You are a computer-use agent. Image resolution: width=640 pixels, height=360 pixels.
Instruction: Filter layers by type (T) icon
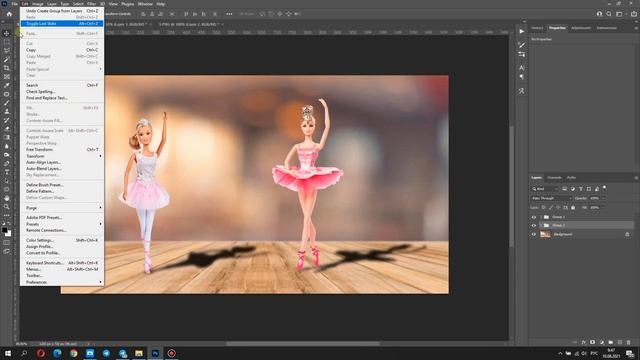click(x=581, y=189)
